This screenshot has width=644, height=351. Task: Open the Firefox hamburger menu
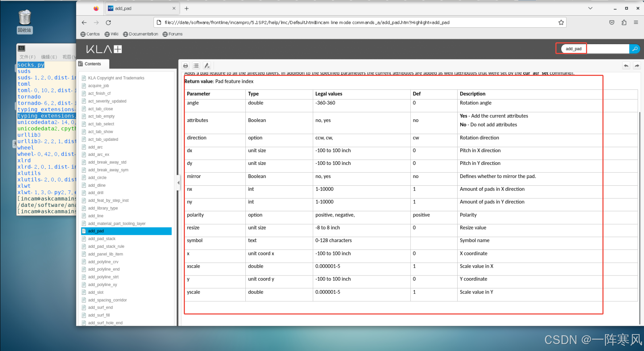[x=636, y=23]
